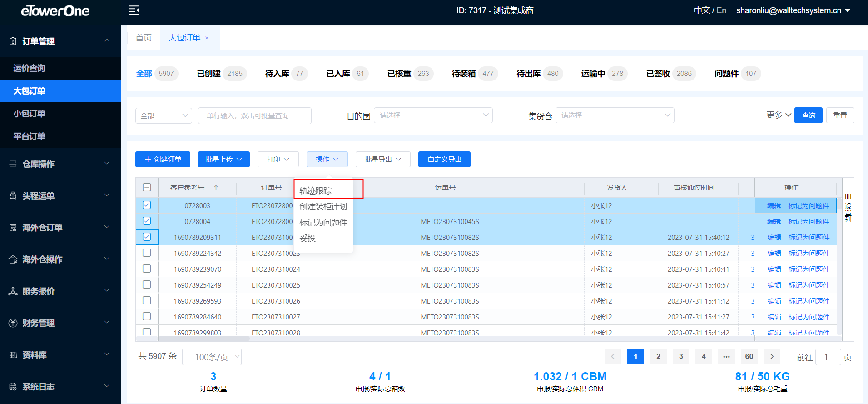The height and width of the screenshot is (404, 868).
Task: Click the table horizontal scrollbar
Action: click(204, 339)
